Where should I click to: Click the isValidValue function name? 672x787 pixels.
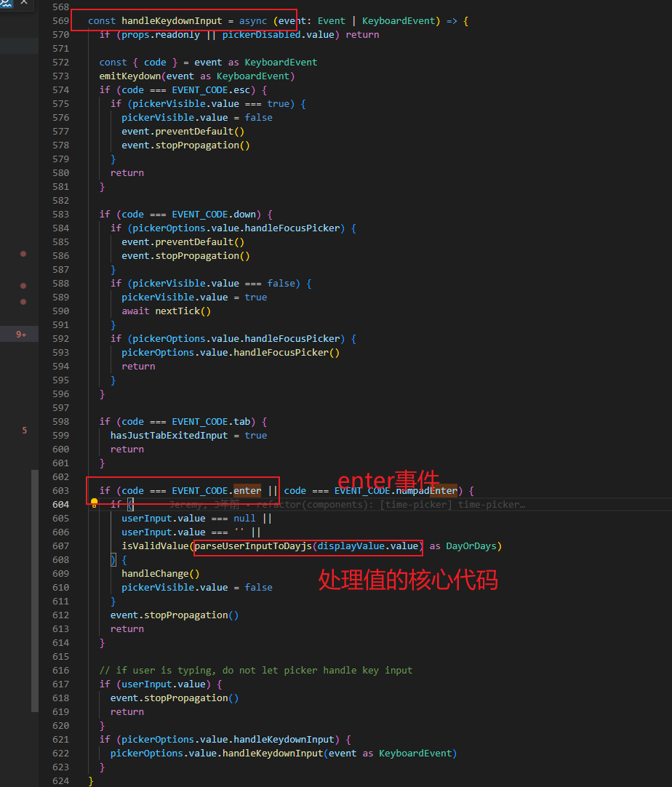[x=155, y=546]
